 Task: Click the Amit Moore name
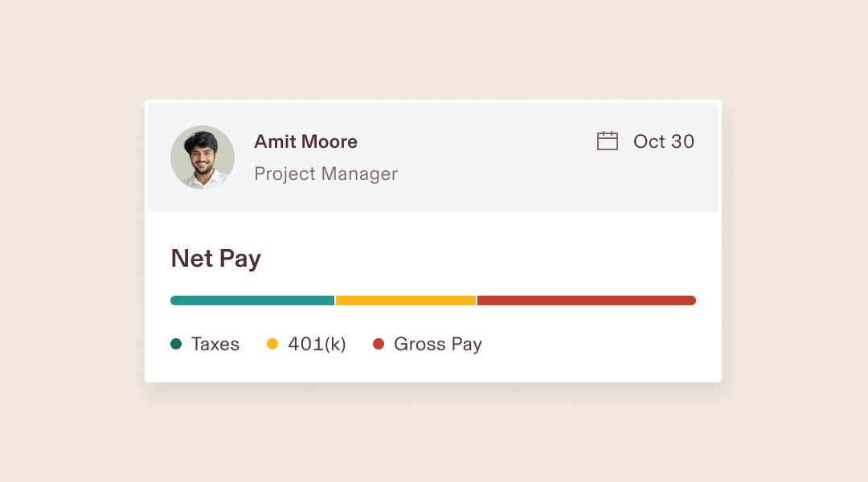click(305, 141)
